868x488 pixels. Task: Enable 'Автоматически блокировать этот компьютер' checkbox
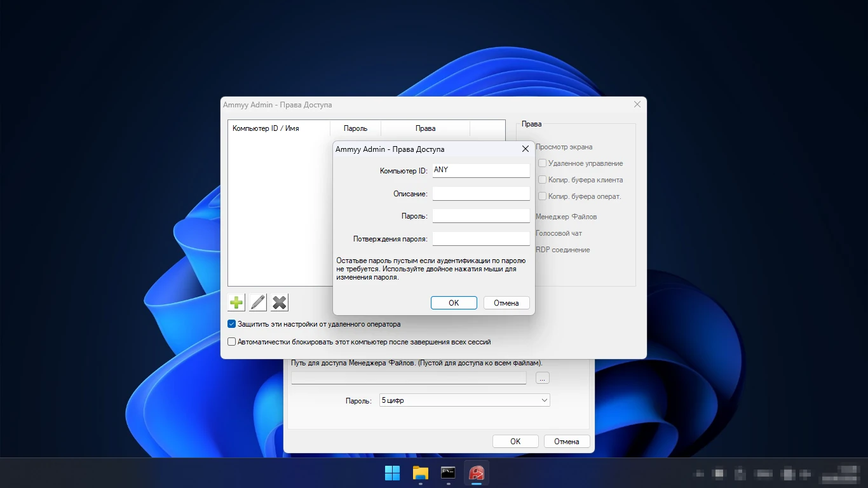click(x=232, y=342)
